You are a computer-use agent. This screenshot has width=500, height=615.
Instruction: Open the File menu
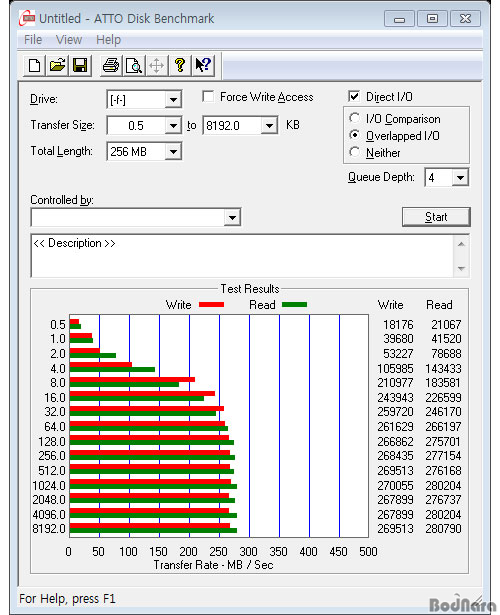(x=33, y=40)
